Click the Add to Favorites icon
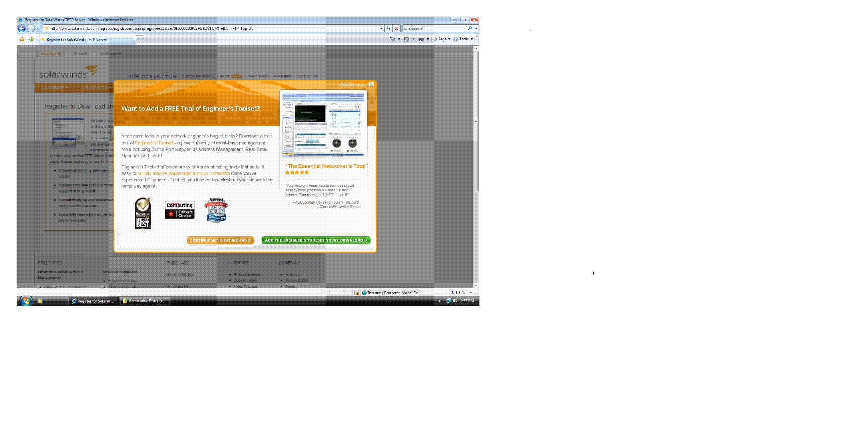This screenshot has height=424, width=868. coord(31,39)
